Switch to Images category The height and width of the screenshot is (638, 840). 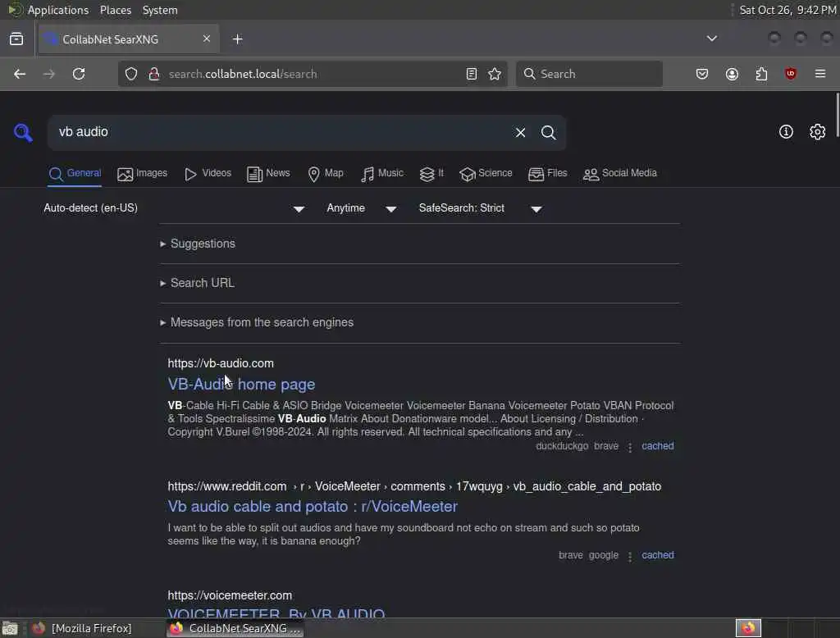142,174
